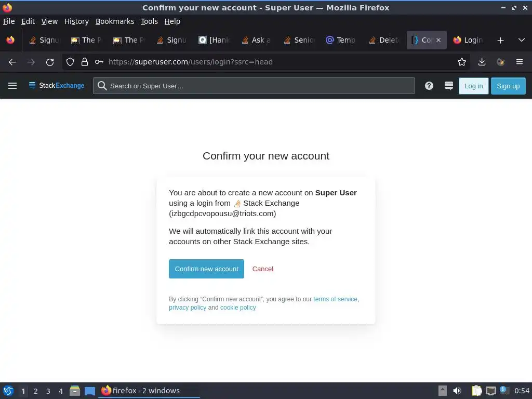Image resolution: width=532 pixels, height=399 pixels.
Task: Switch to the second Signup tab
Action: tap(172, 41)
